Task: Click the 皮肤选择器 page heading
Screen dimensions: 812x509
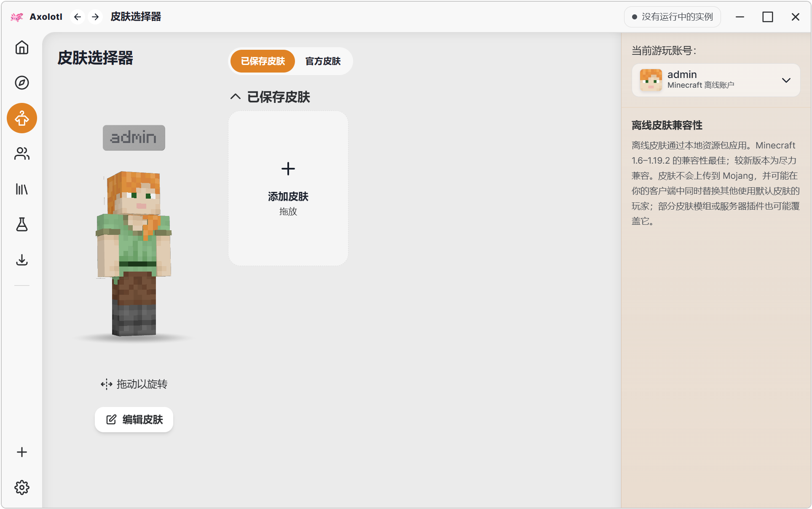Action: click(x=95, y=58)
